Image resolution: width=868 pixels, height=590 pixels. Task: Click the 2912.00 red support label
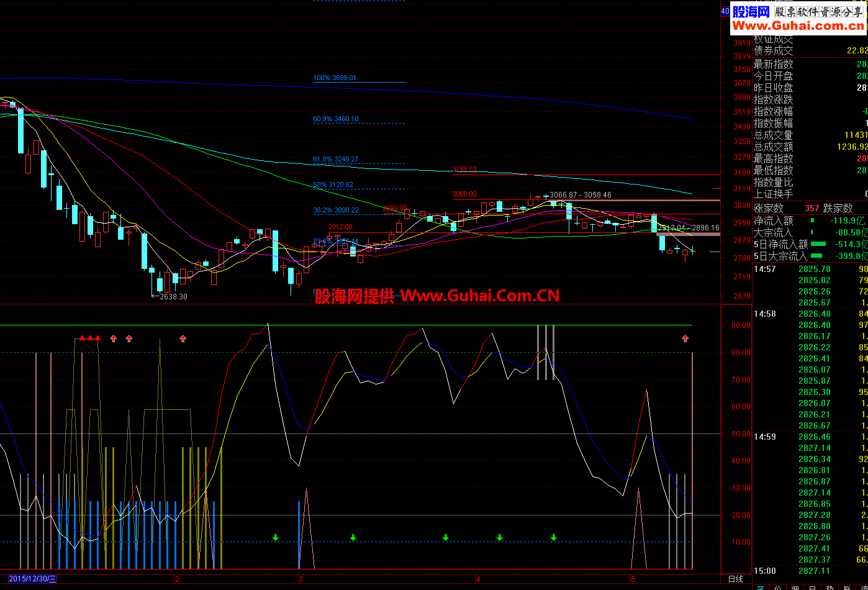(340, 227)
